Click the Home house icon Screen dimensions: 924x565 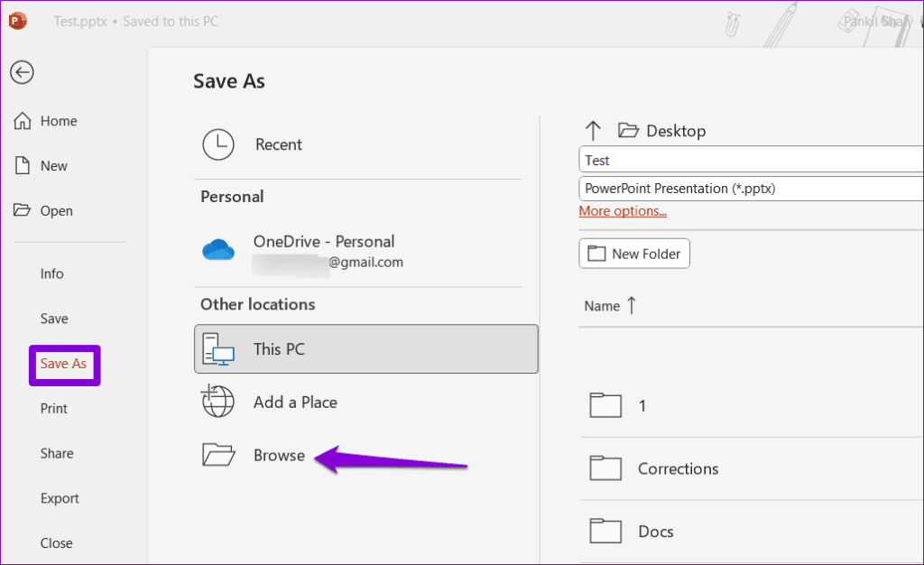23,120
